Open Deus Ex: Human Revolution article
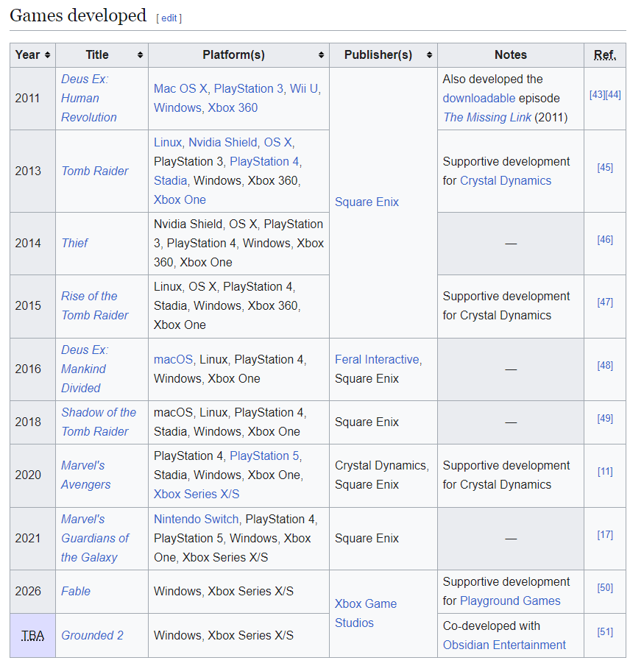 coord(89,98)
